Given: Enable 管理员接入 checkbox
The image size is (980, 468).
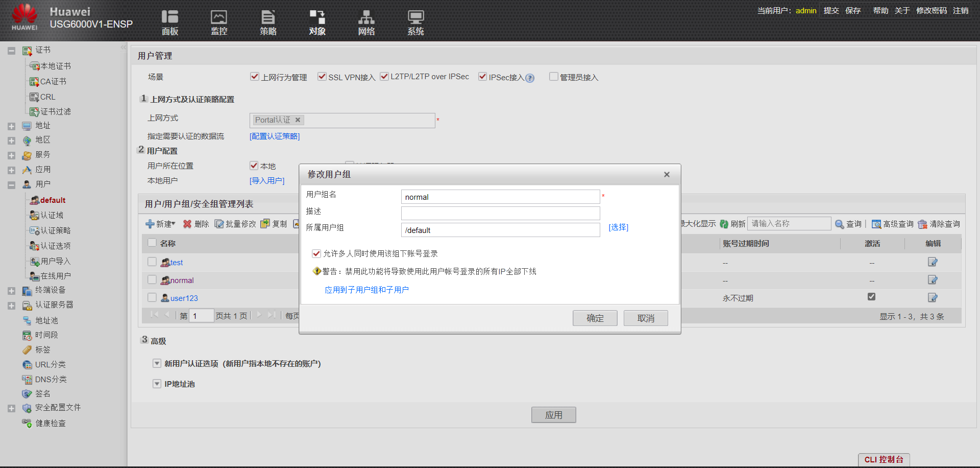Looking at the screenshot, I should (x=553, y=77).
